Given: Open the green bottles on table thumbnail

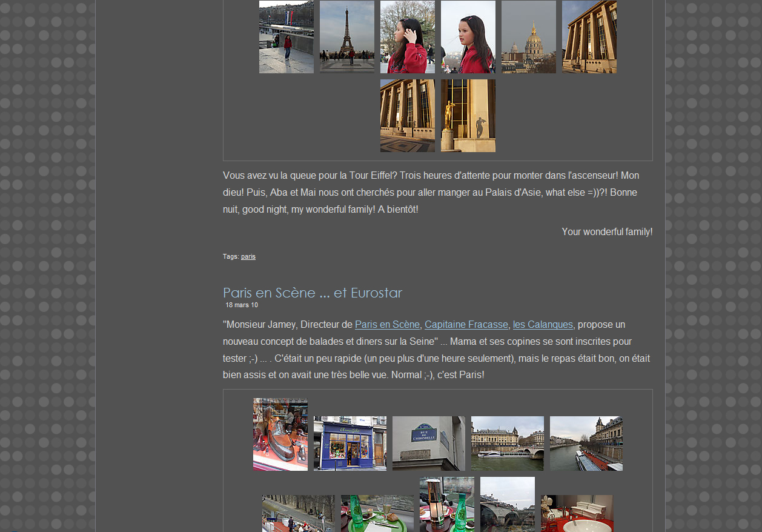Looking at the screenshot, I should tap(377, 513).
